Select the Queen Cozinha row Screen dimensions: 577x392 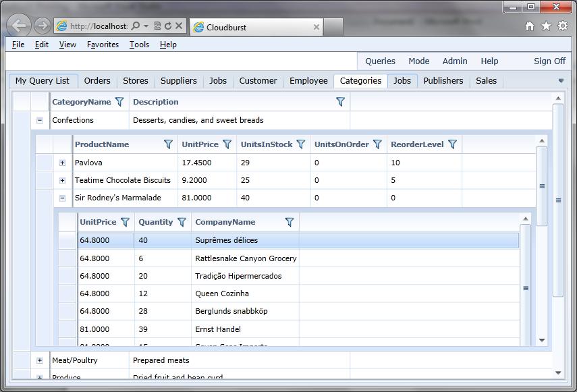click(x=298, y=293)
